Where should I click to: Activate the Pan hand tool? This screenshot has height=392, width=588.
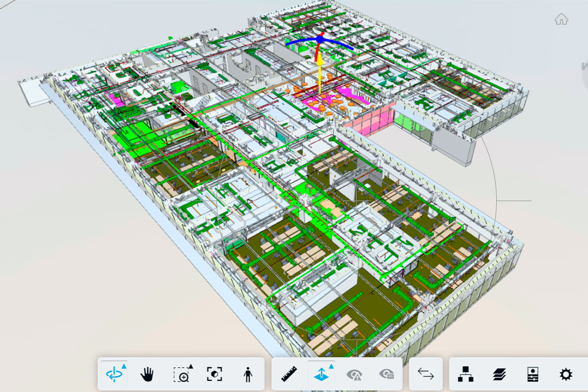point(147,374)
